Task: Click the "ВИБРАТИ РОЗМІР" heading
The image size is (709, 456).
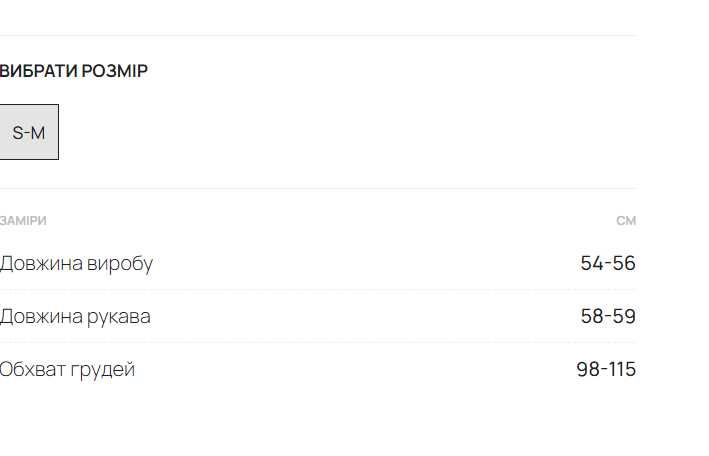Action: (74, 71)
